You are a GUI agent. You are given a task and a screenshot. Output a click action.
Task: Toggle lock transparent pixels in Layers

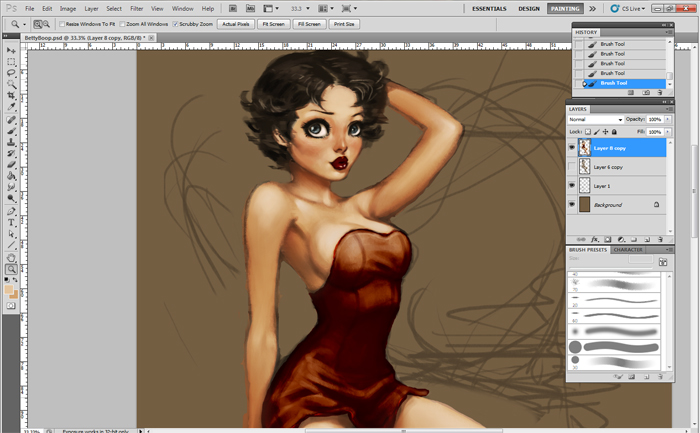tap(588, 132)
